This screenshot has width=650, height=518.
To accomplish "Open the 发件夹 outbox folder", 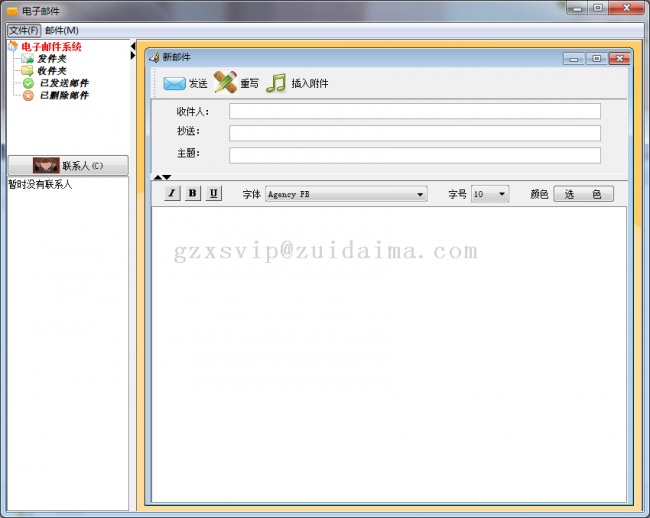I will 51,59.
